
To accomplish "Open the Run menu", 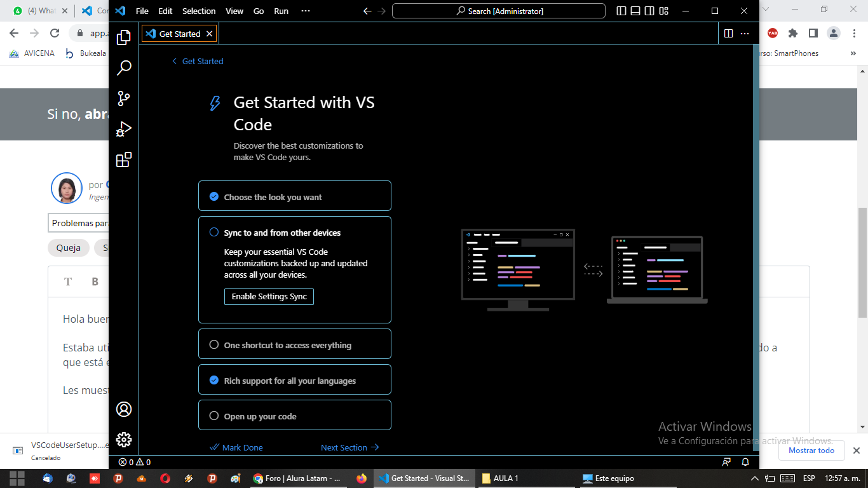I will coord(281,11).
